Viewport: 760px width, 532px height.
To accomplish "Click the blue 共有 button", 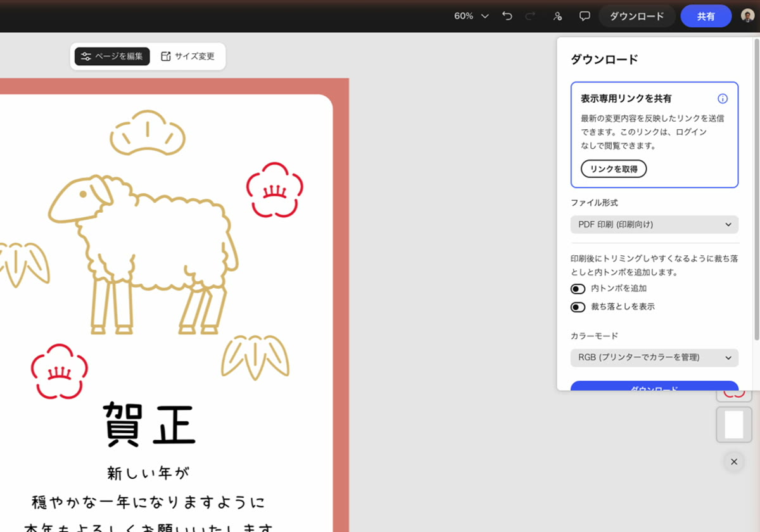I will 706,16.
